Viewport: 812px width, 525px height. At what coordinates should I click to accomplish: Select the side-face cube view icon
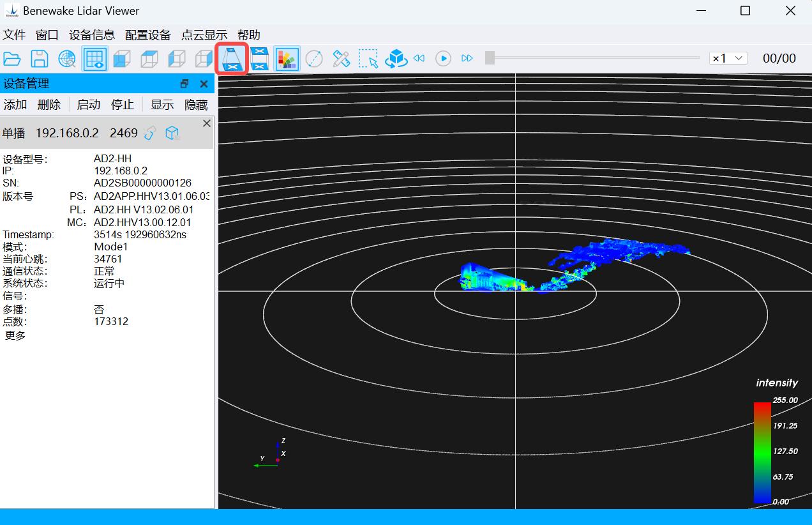(x=204, y=59)
